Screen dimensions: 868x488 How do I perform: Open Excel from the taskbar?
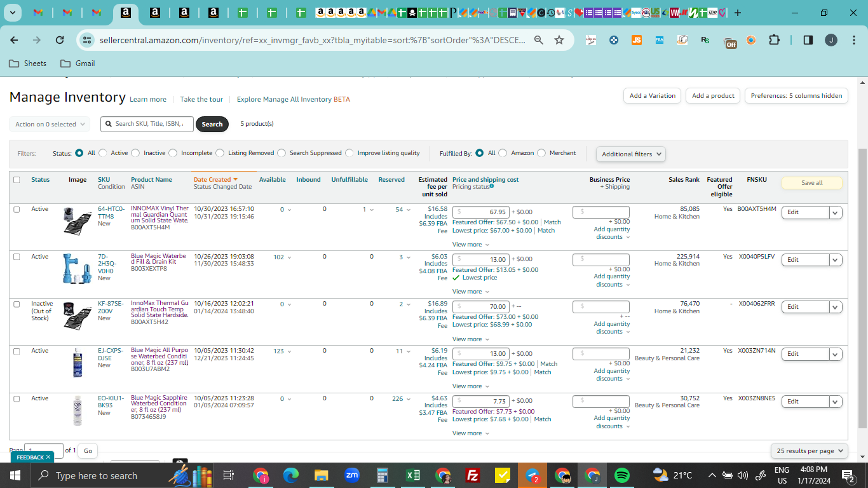point(413,475)
